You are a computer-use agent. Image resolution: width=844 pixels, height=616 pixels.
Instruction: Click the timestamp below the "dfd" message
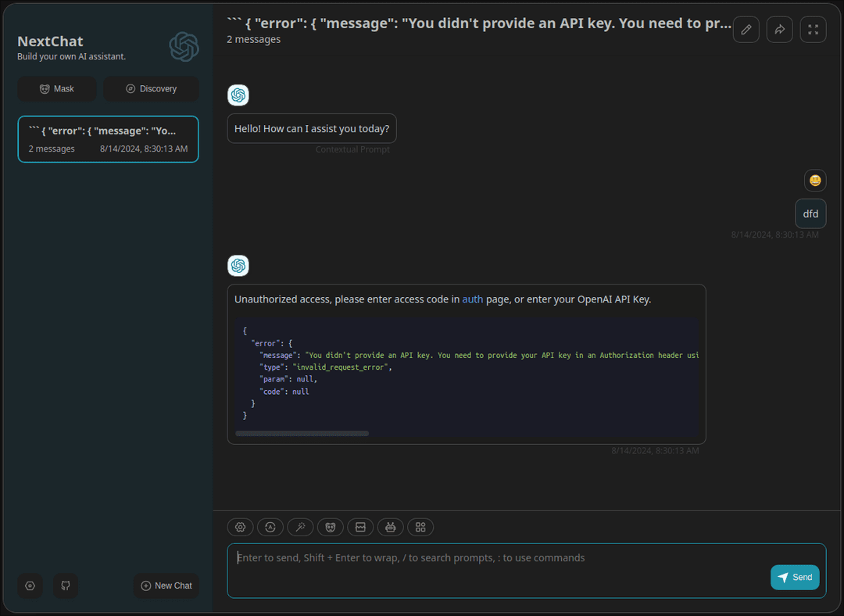774,235
